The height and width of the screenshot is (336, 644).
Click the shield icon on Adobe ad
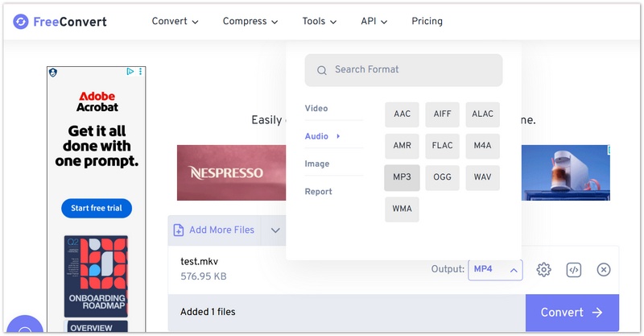click(x=53, y=73)
